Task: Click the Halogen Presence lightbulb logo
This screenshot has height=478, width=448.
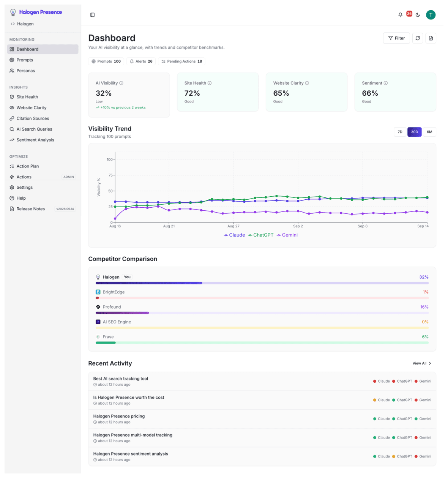Action: (x=13, y=12)
